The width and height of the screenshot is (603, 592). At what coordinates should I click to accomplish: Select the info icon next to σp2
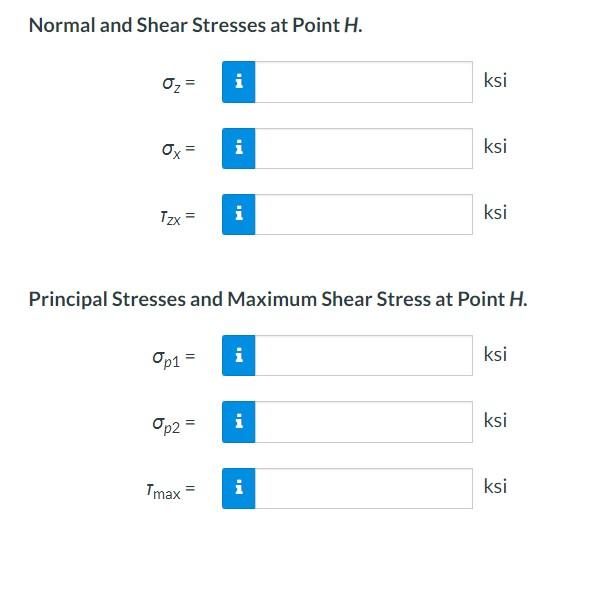(x=238, y=422)
